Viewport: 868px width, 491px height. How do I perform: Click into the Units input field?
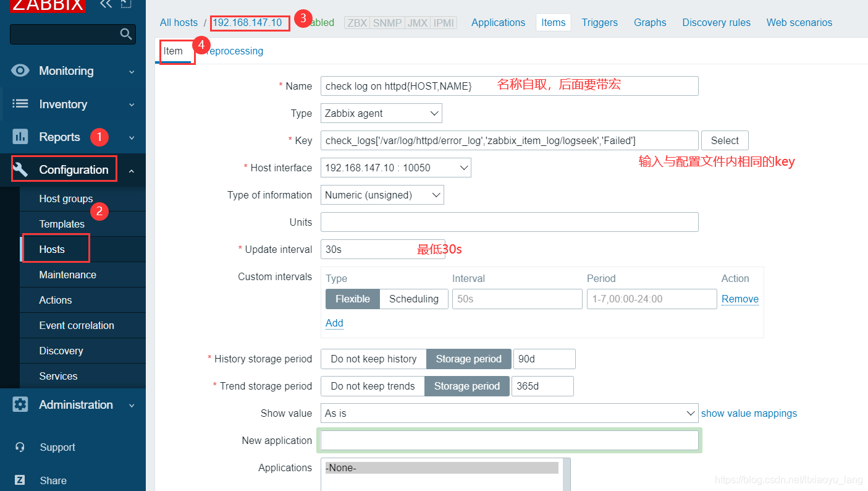[x=510, y=222]
